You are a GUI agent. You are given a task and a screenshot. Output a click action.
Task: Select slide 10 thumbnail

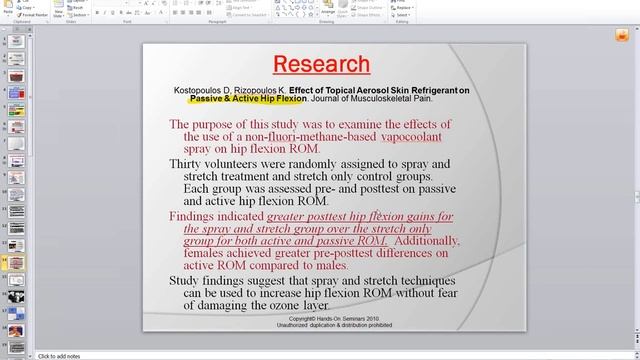point(16,195)
